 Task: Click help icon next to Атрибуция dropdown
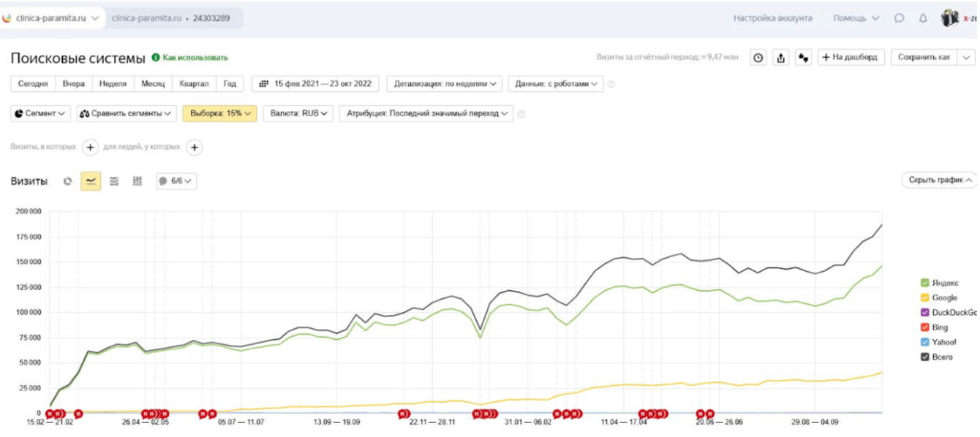[521, 114]
